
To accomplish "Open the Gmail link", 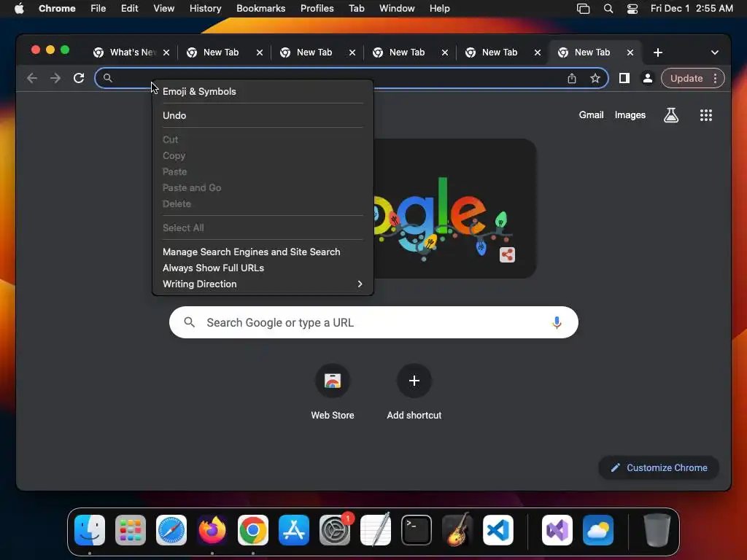I will 591,114.
